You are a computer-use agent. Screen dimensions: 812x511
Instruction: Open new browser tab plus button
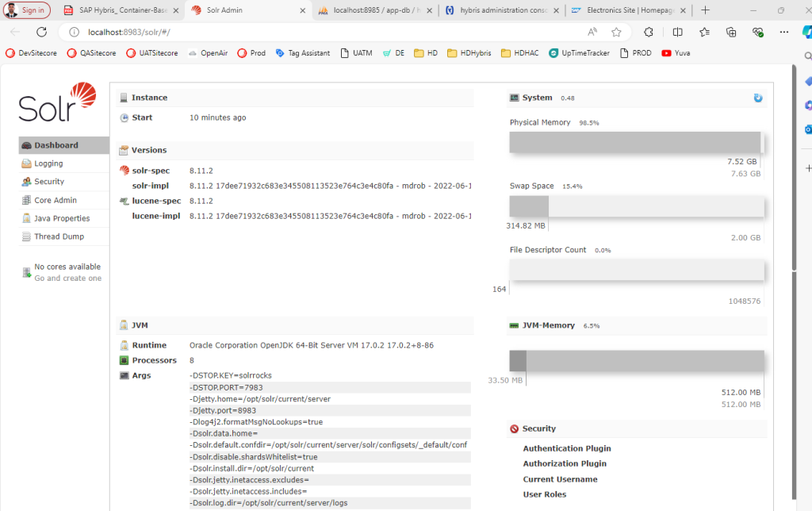pyautogui.click(x=706, y=10)
